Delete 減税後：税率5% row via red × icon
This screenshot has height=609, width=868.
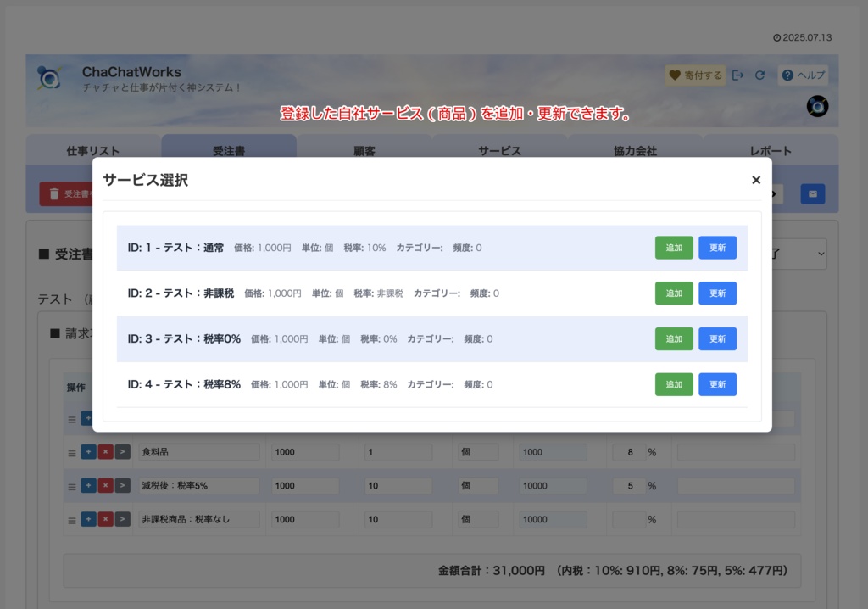(105, 486)
